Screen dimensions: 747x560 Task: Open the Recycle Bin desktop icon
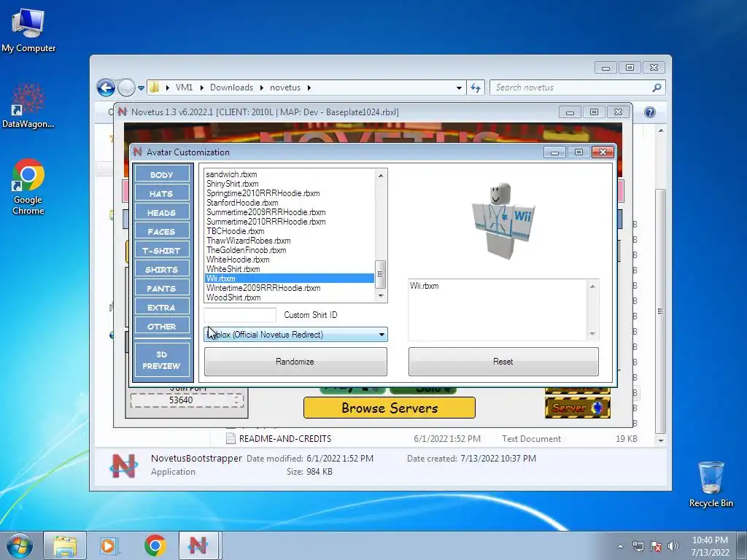point(711,485)
